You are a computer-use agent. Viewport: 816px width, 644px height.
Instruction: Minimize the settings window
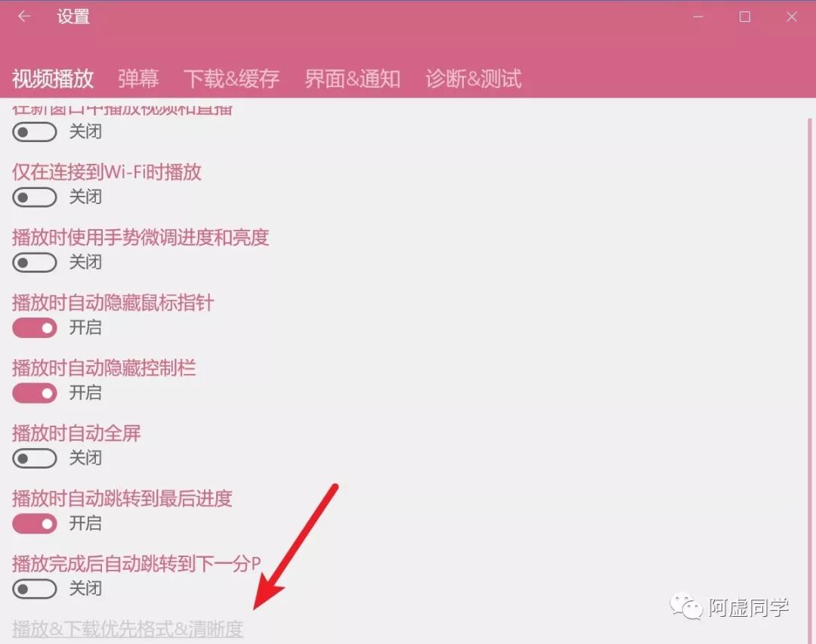click(698, 17)
